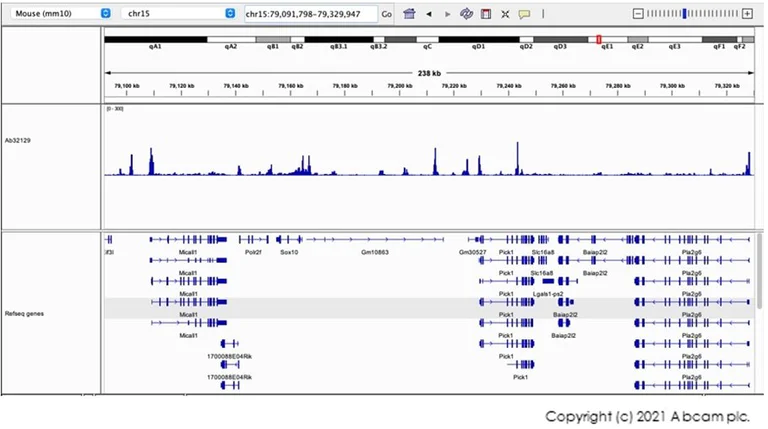Click the resize tracks to fit icon
Viewport: 768px width, 429px height.
(505, 14)
